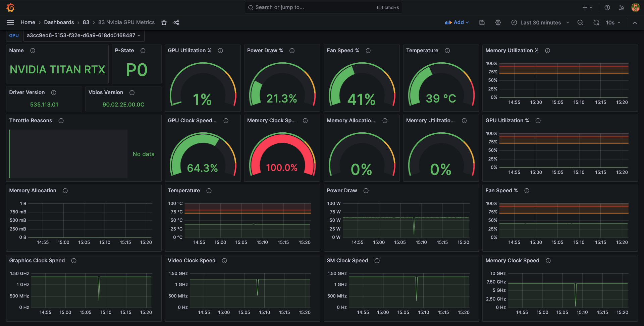Show info icon for Driver Version panel

point(54,92)
